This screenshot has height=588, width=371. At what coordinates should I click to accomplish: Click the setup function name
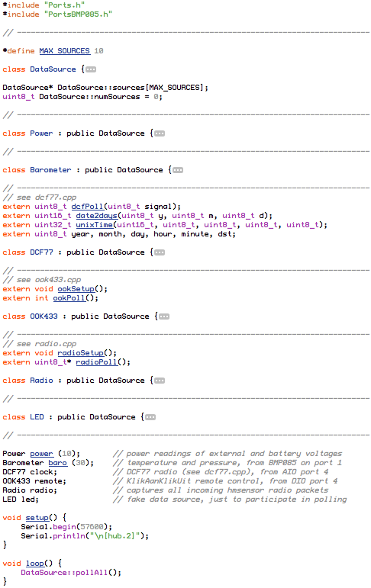pos(37,518)
